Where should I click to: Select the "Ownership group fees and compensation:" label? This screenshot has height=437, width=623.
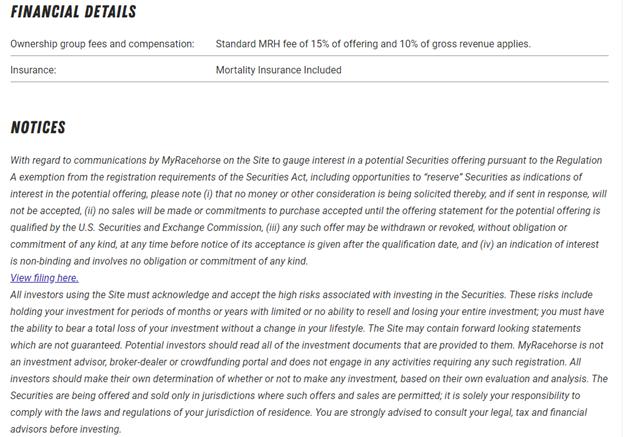coord(102,44)
